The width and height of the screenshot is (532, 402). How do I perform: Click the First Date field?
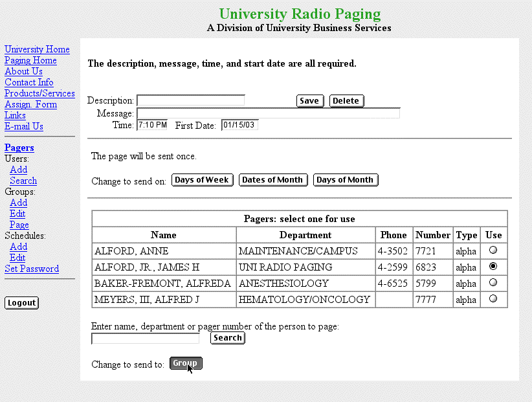coord(239,125)
